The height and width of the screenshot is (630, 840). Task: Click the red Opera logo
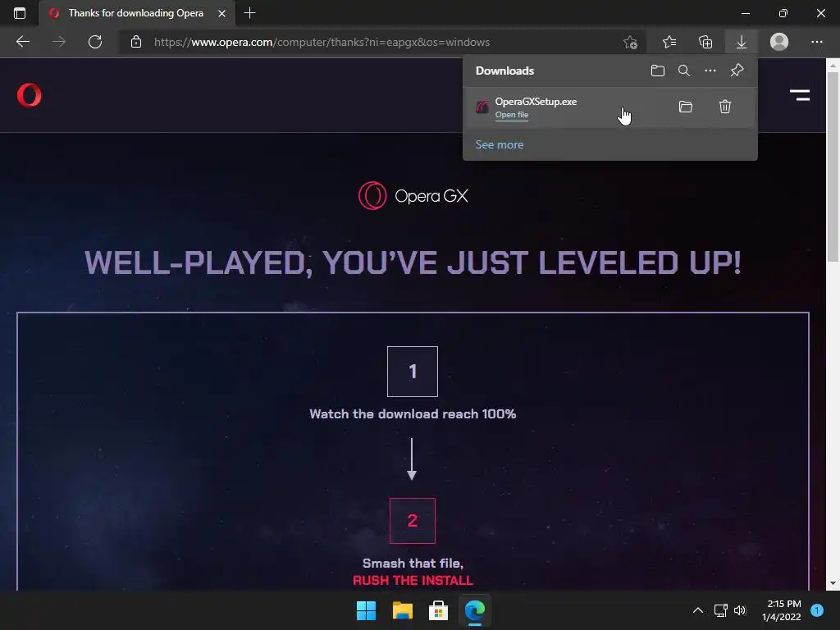point(29,95)
